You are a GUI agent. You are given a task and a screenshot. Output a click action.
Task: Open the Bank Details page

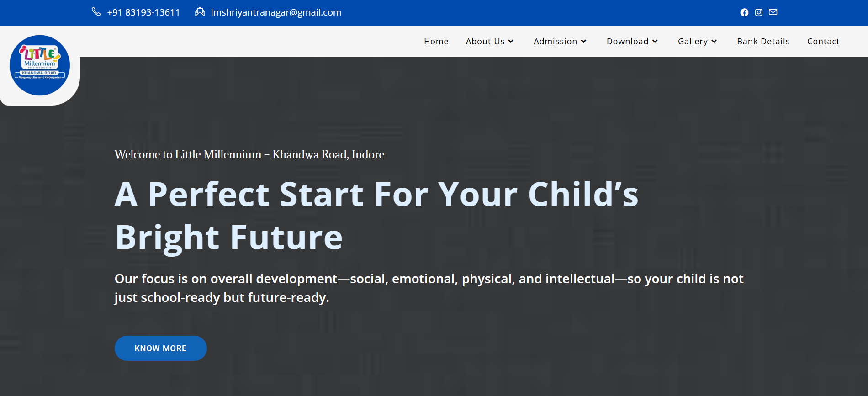tap(763, 42)
